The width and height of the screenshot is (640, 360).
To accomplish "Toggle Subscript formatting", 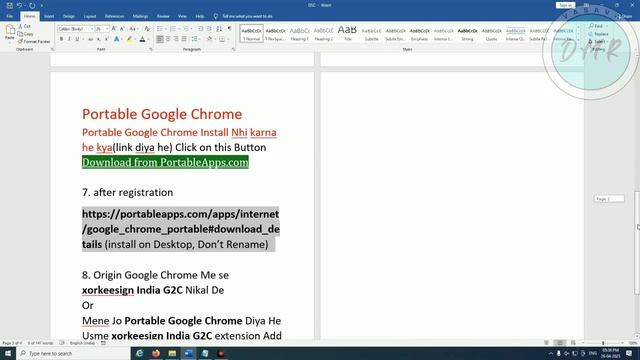I will point(98,39).
